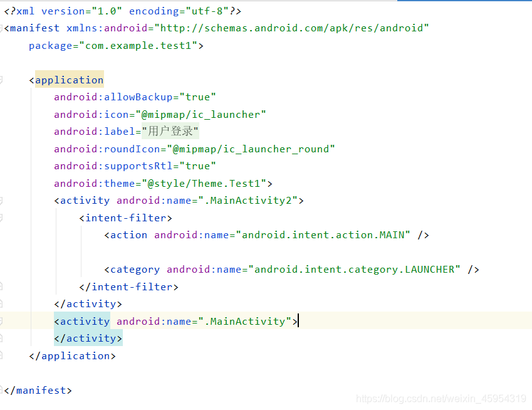Click the highlighted closing activity tag
The height and width of the screenshot is (410, 532).
(88, 339)
